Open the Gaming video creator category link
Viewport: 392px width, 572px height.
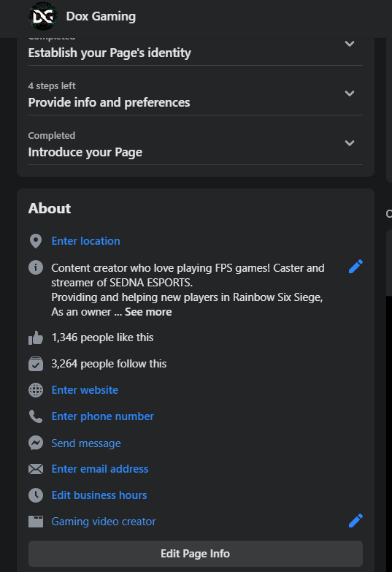[104, 522]
